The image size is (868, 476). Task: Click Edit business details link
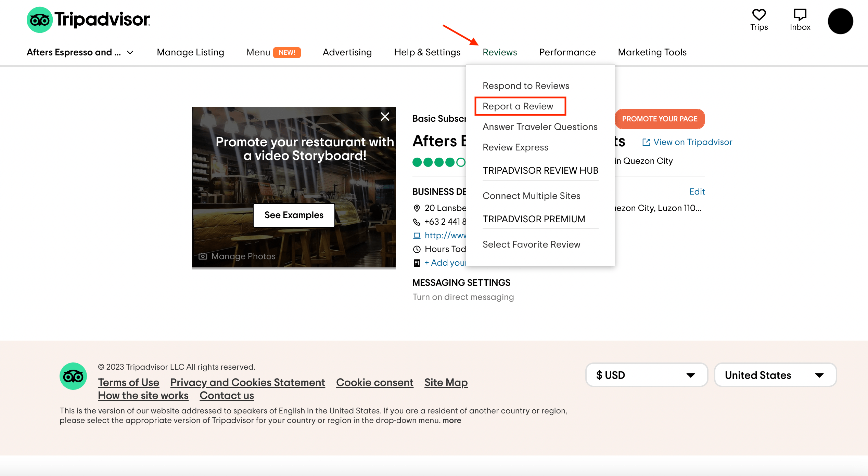click(697, 191)
